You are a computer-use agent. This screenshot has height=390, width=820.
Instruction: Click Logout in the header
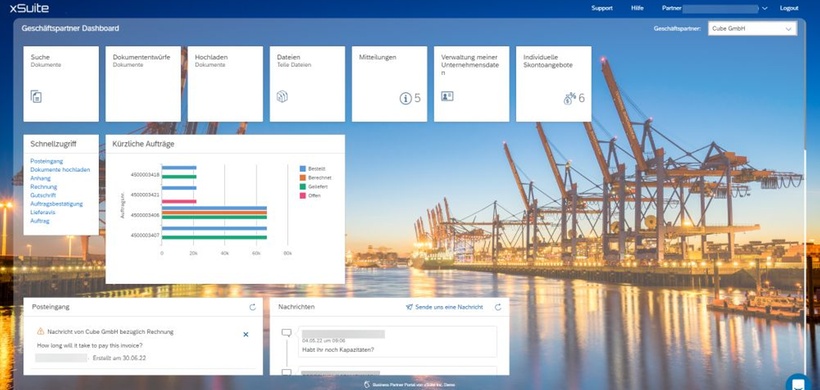[789, 8]
